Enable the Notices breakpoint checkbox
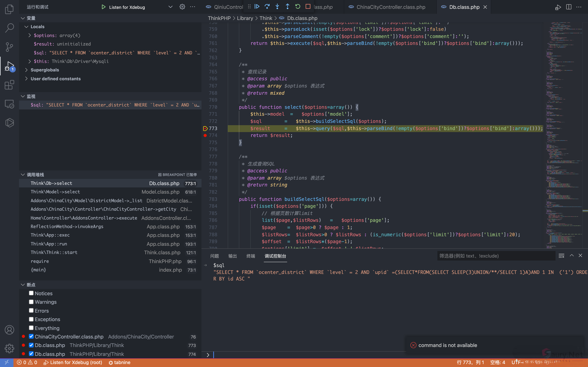588x367 pixels. point(31,293)
